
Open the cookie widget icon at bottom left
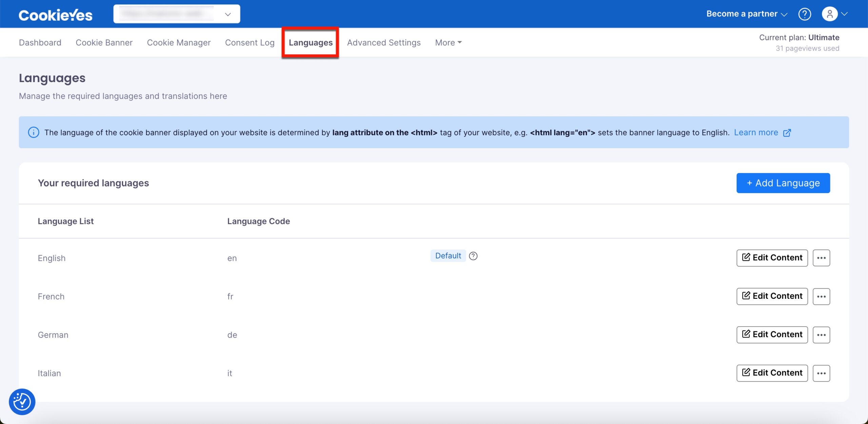(22, 402)
